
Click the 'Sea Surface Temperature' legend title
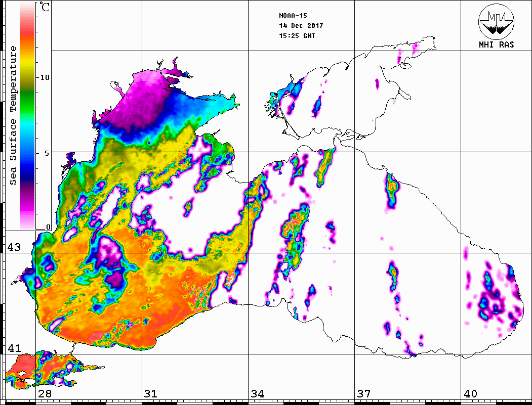pos(13,115)
